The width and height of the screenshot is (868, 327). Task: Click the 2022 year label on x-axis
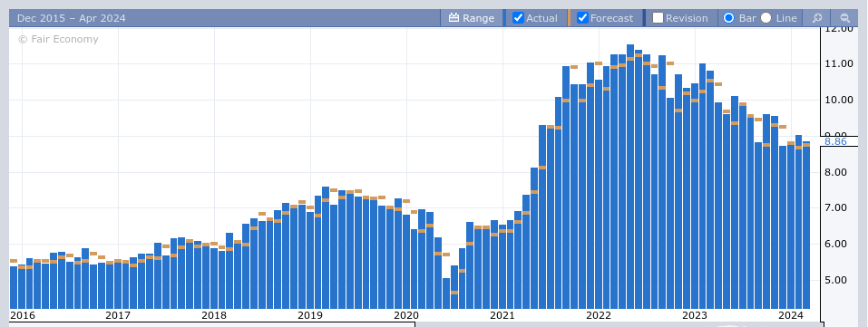[x=599, y=315]
